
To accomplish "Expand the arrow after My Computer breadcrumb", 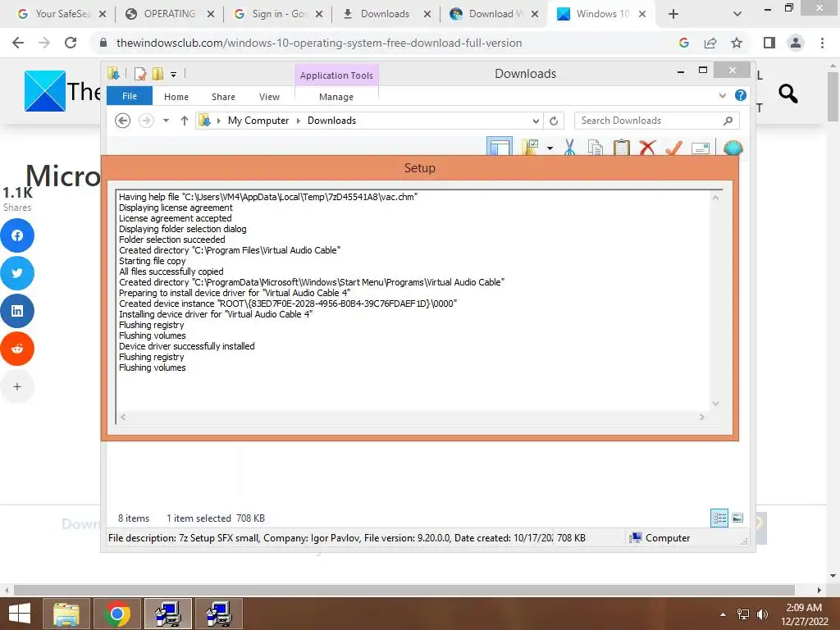I will [299, 121].
